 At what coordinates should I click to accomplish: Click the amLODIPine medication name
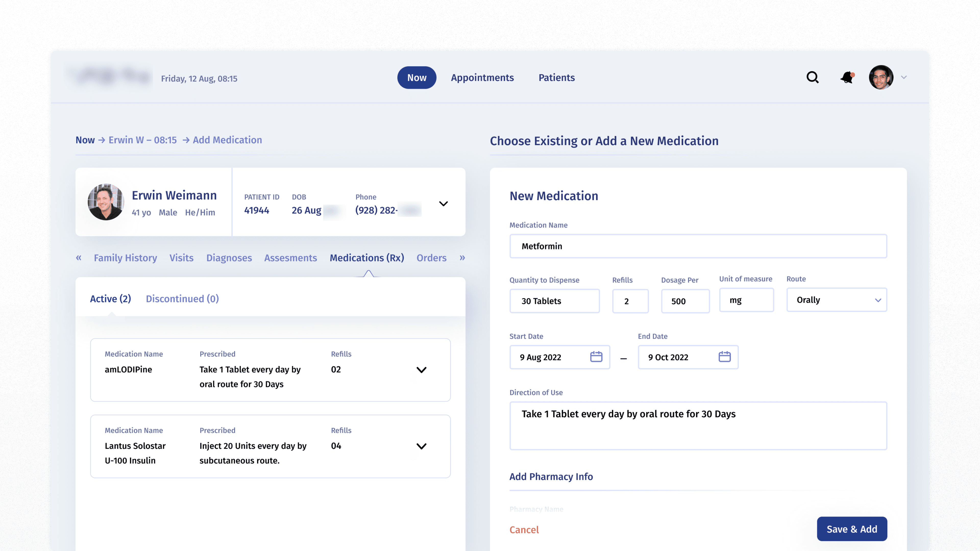[128, 370]
